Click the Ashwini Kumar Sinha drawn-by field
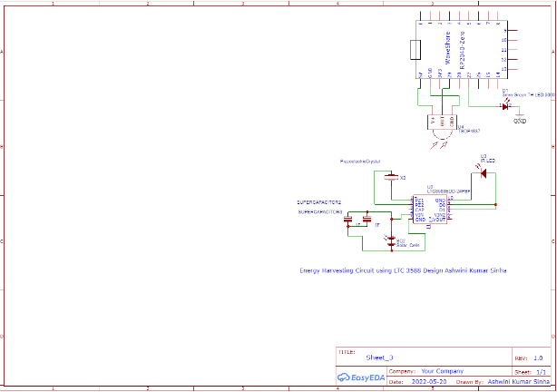Screen dimensions: 557x392 click(513, 382)
